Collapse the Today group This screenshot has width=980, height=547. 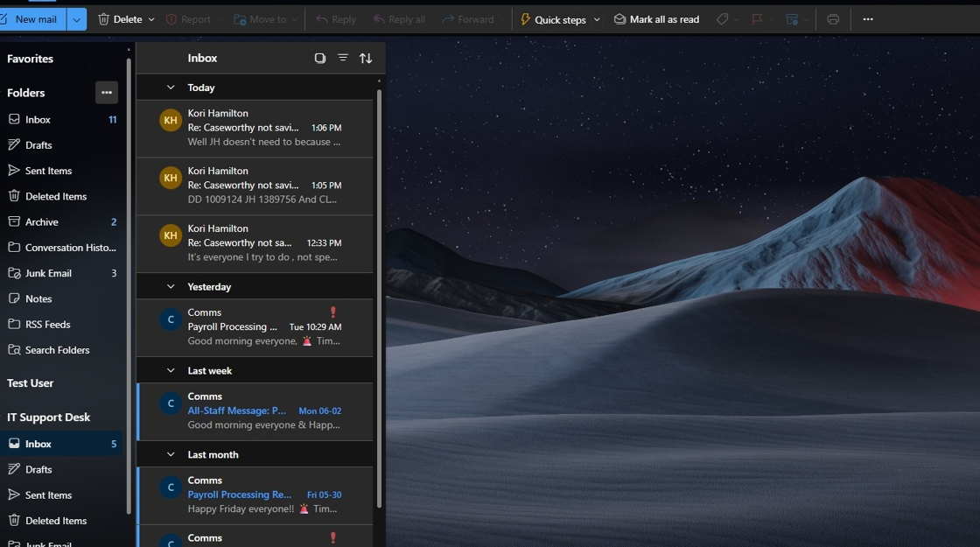point(171,88)
